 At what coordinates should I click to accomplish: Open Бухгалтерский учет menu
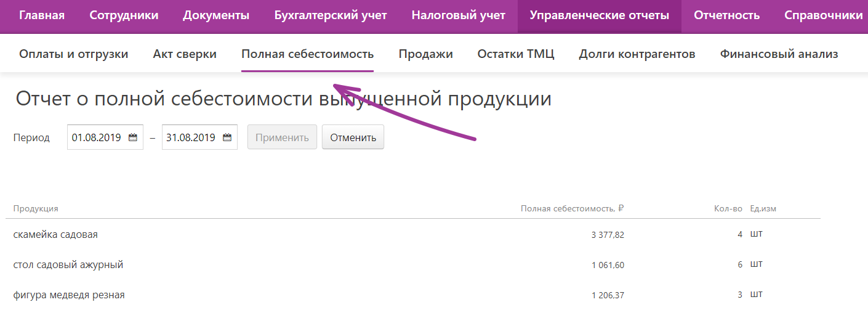click(331, 16)
